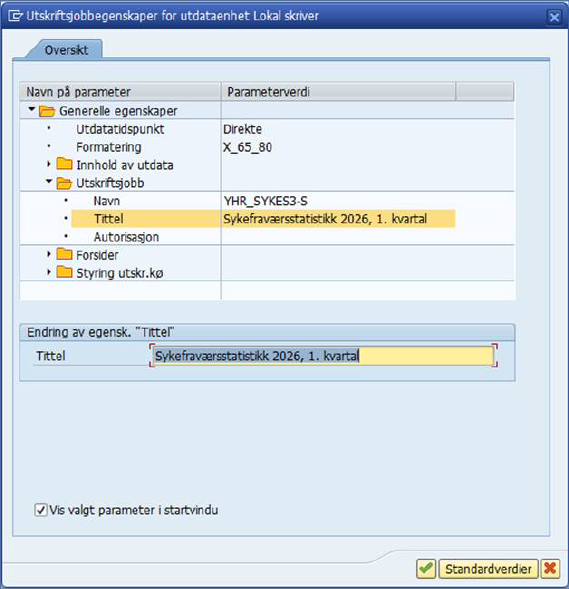This screenshot has height=589, width=569.
Task: Click the X_65_80 formatting value
Action: point(247,147)
